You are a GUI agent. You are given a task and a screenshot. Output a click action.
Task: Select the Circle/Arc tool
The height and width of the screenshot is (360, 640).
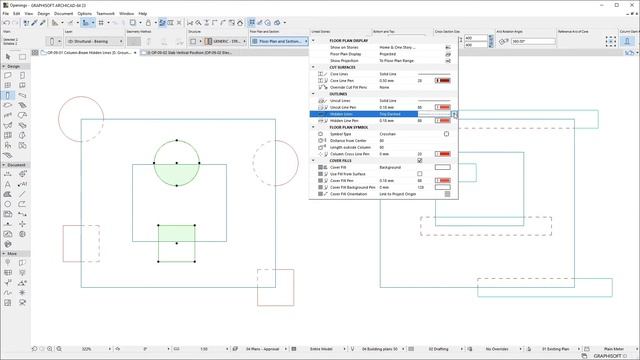(x=8, y=204)
